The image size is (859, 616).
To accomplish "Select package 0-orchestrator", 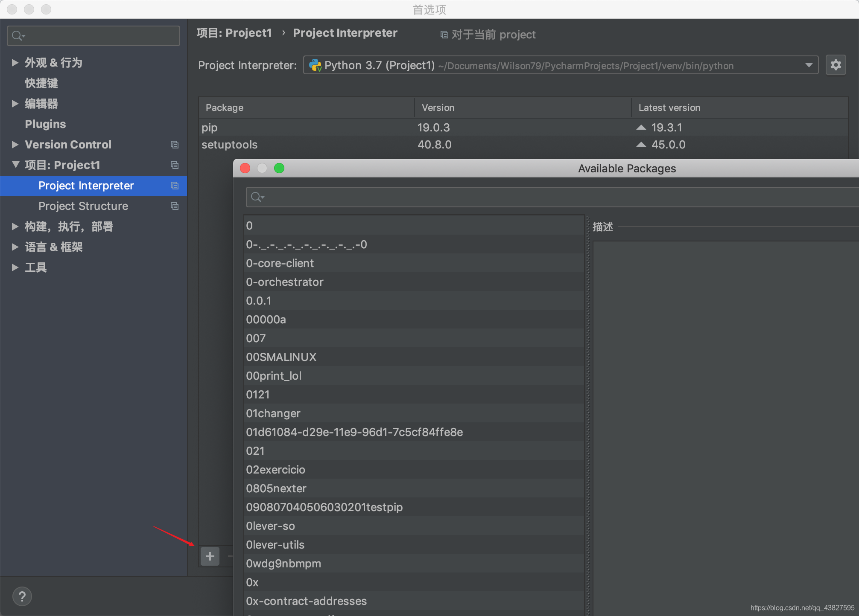I will (x=414, y=282).
